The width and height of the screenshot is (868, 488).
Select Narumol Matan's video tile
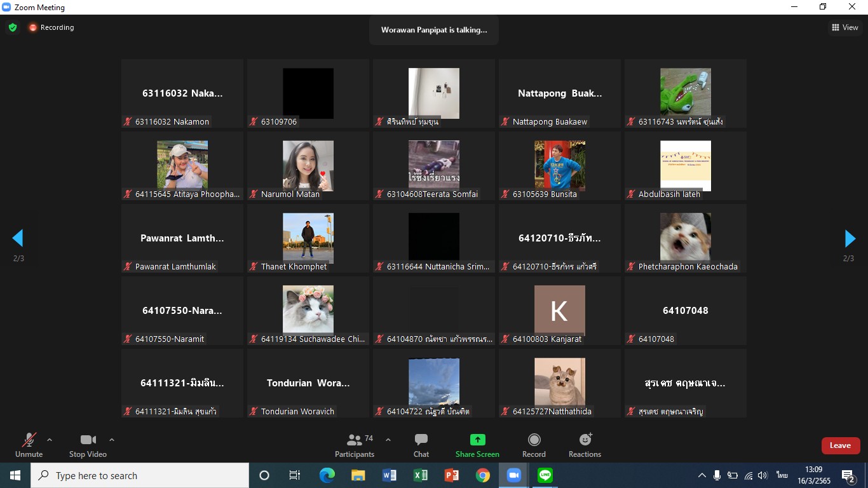click(x=308, y=166)
